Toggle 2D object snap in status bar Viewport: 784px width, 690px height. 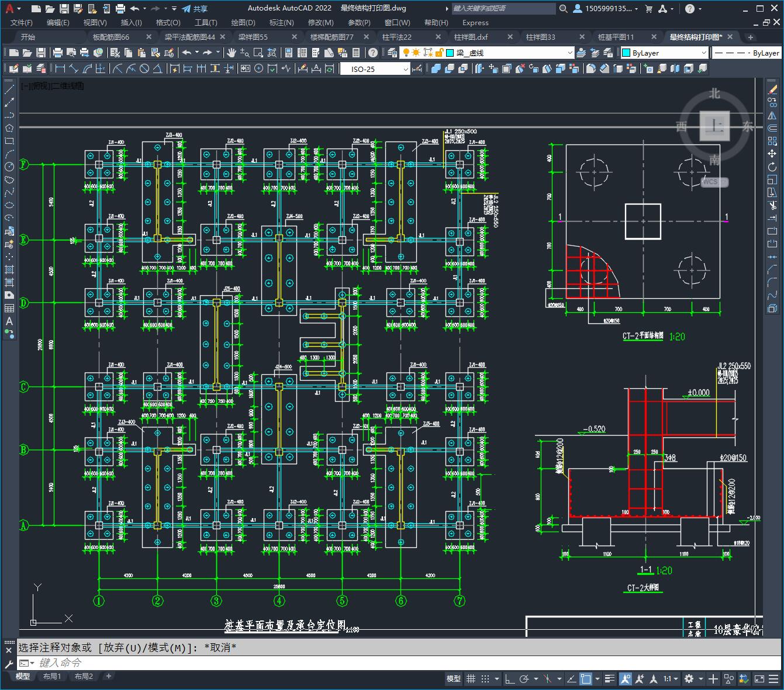click(585, 679)
